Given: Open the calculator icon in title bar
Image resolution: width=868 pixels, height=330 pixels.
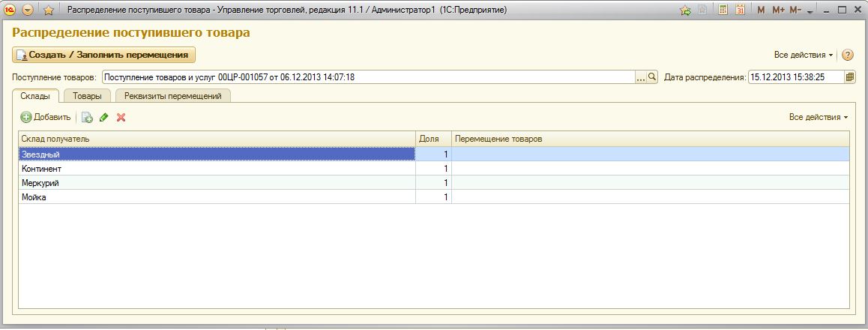Looking at the screenshot, I should (723, 10).
